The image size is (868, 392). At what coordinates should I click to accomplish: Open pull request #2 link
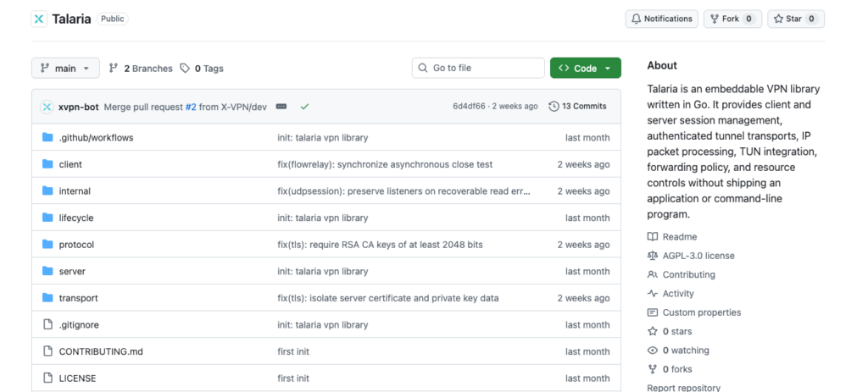coord(191,107)
